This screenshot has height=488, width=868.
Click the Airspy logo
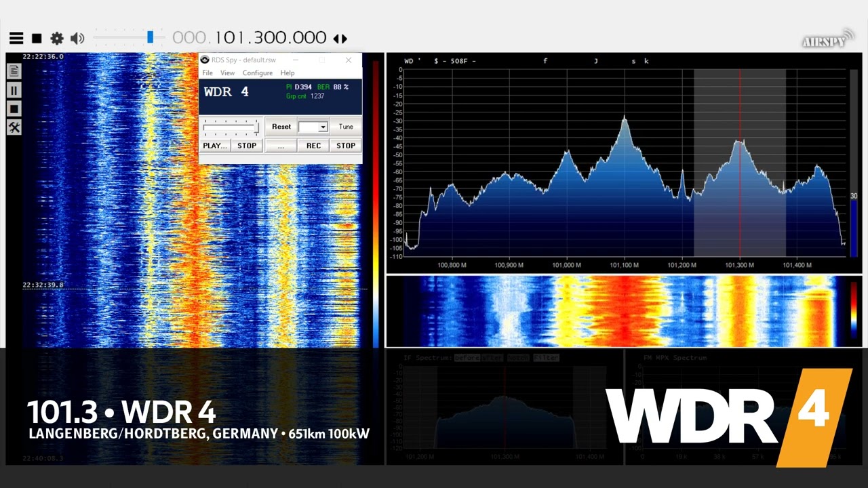tap(828, 39)
